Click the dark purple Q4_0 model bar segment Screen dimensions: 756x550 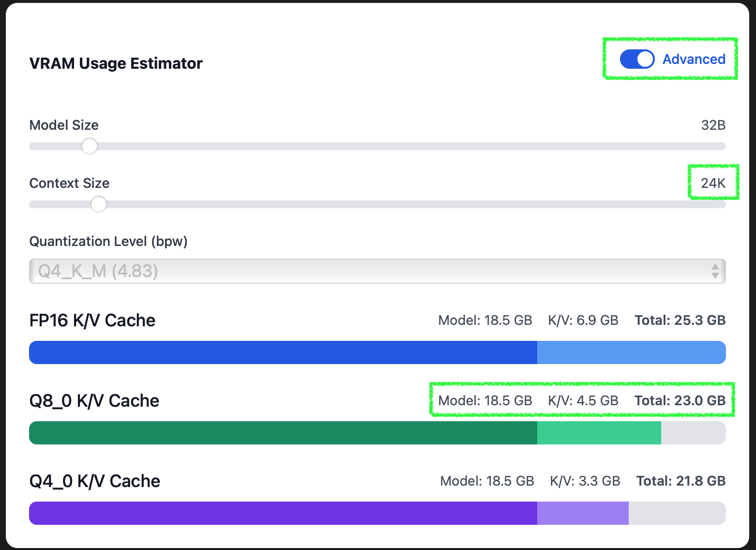283,513
